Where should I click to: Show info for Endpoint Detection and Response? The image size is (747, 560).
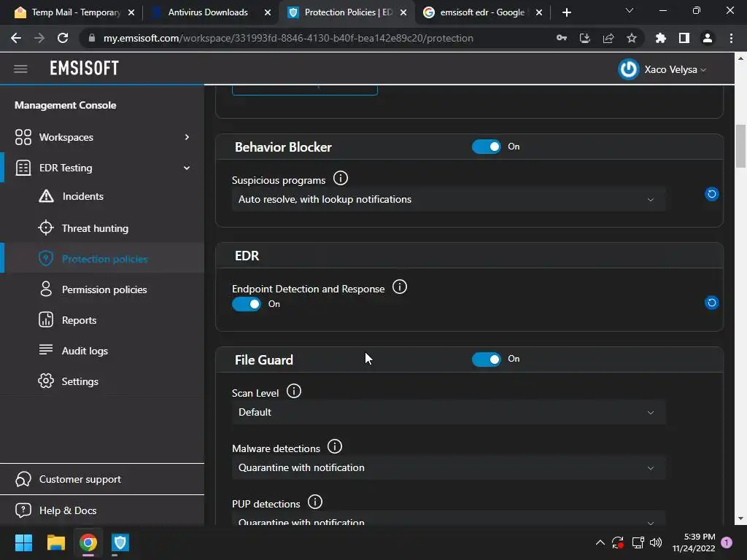[399, 287]
